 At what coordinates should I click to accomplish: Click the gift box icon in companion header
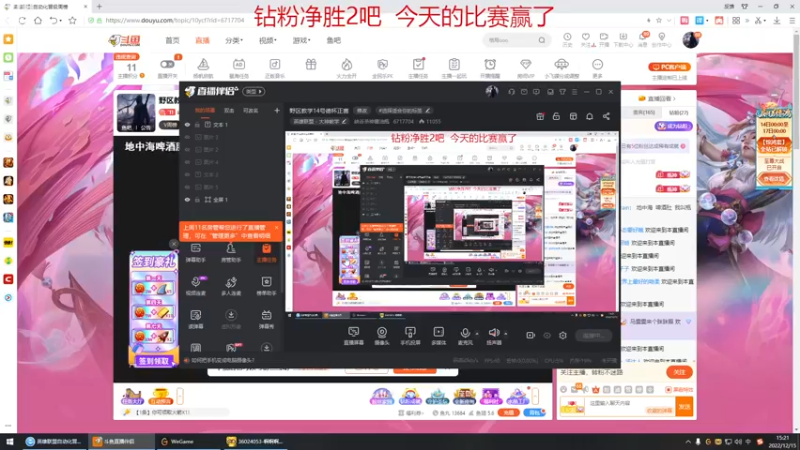540,116
